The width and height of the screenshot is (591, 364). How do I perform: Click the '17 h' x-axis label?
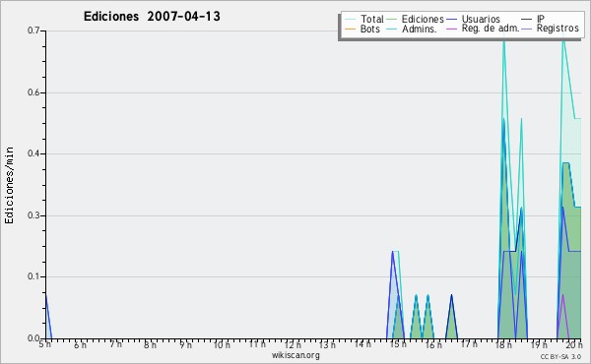[469, 344]
